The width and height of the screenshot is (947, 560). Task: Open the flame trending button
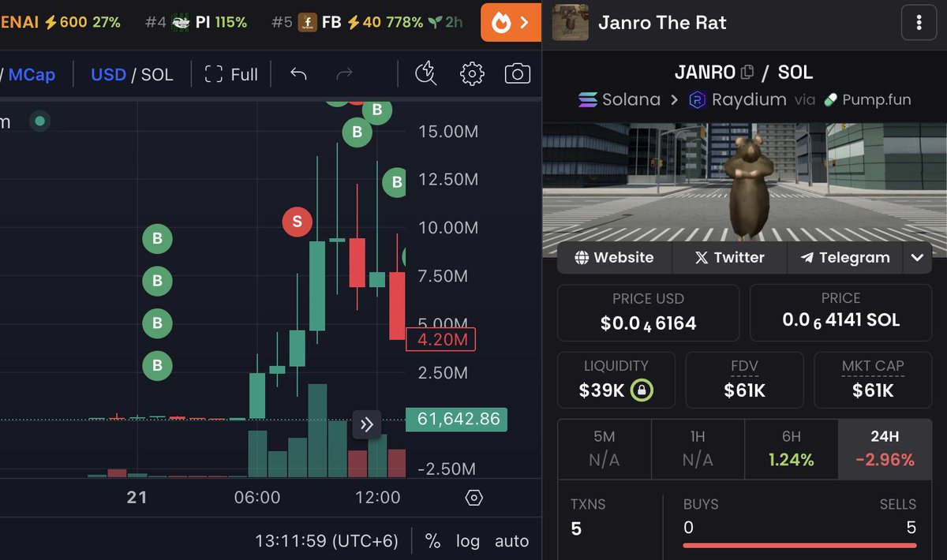coord(511,22)
